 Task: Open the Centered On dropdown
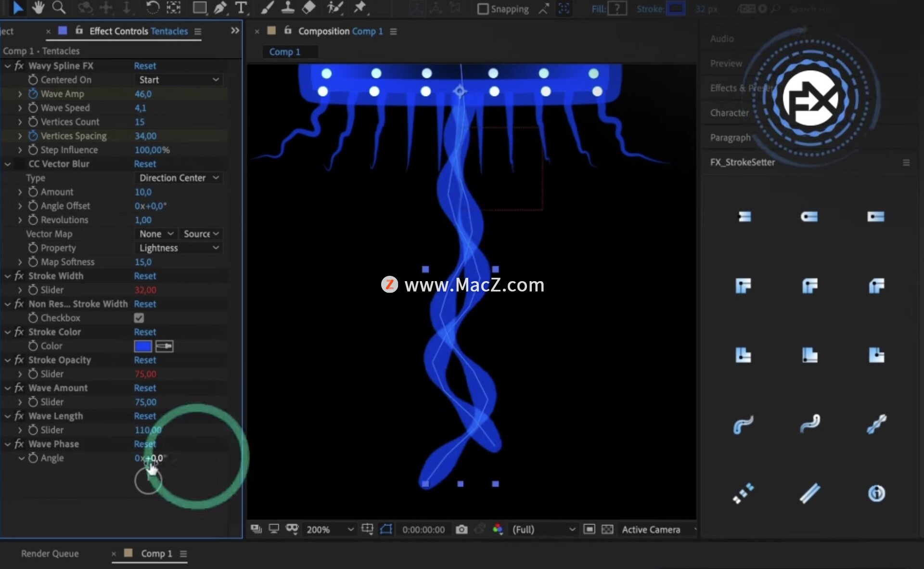click(178, 80)
